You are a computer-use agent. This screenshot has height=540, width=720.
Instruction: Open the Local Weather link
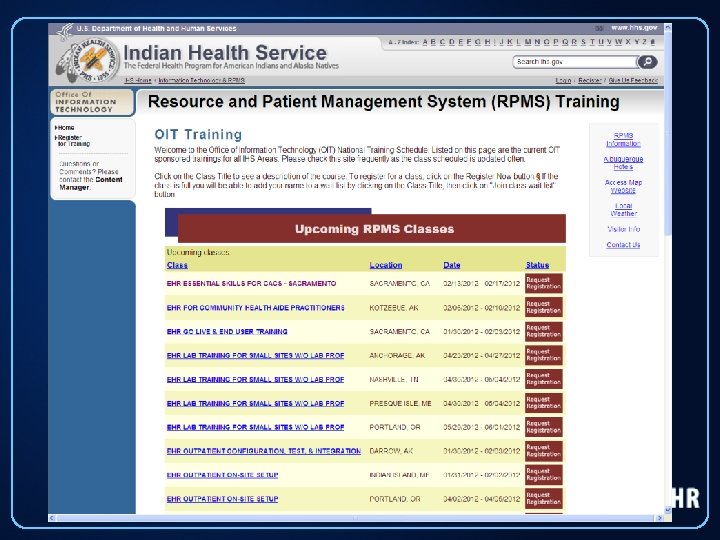[623, 210]
